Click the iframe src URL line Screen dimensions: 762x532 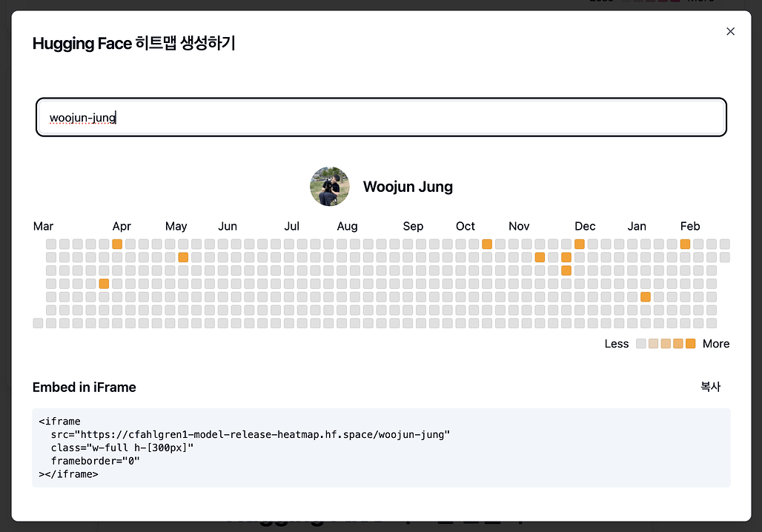[251, 435]
